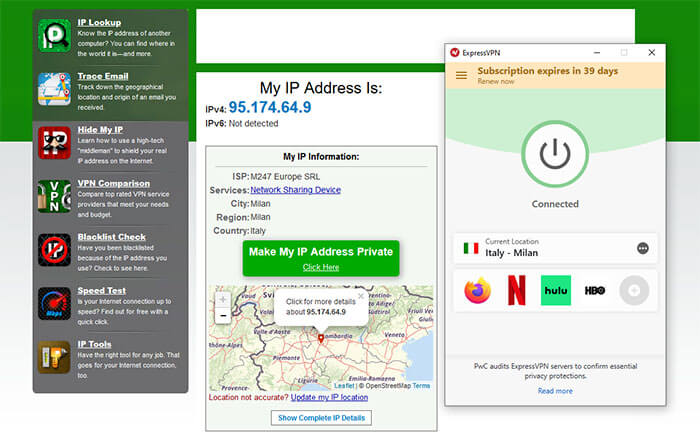Launch Hulu shortcut in ExpressVPN
The image size is (700, 441).
click(555, 291)
